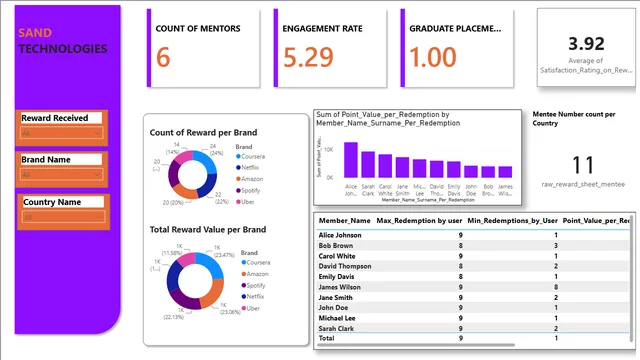Click the Uber legend dot in Count of Reward chart
The height and width of the screenshot is (360, 640).
238,202
